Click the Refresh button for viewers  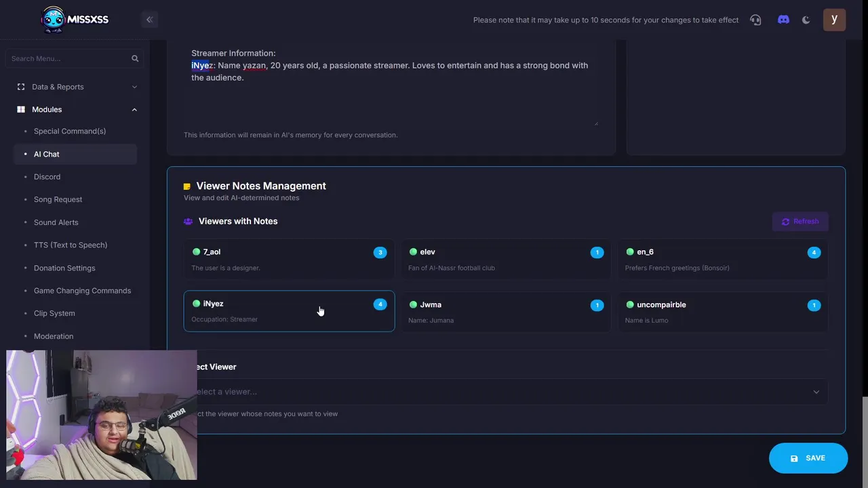click(800, 222)
